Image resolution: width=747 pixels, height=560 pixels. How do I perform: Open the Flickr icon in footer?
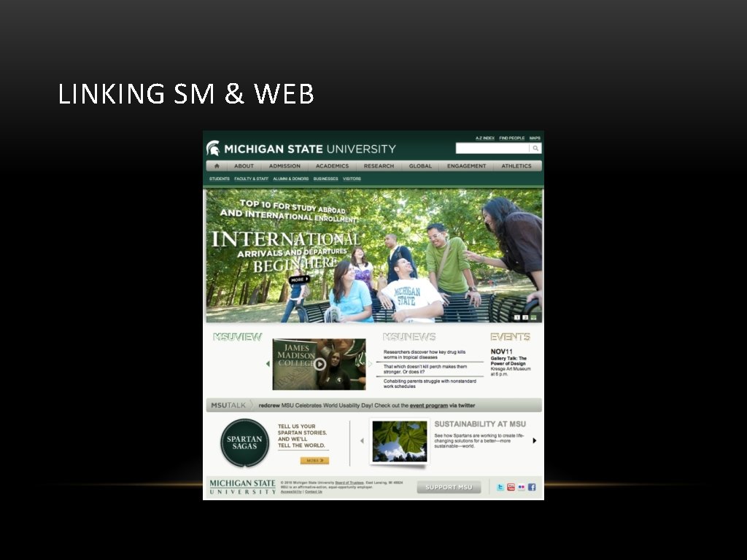point(521,487)
